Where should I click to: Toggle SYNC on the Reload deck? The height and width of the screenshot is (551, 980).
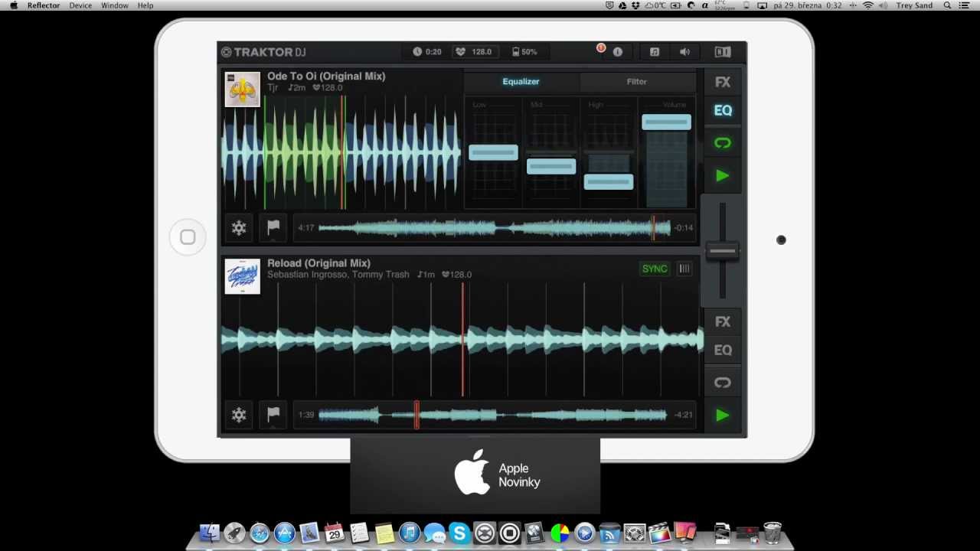point(655,269)
